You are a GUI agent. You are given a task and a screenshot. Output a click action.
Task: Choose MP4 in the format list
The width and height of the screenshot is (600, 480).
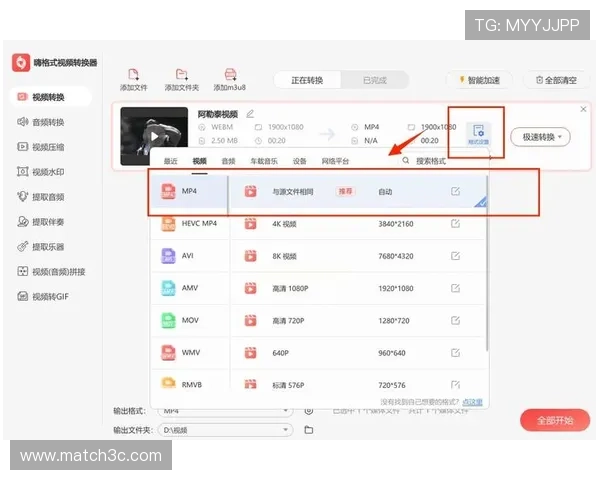coord(189,191)
